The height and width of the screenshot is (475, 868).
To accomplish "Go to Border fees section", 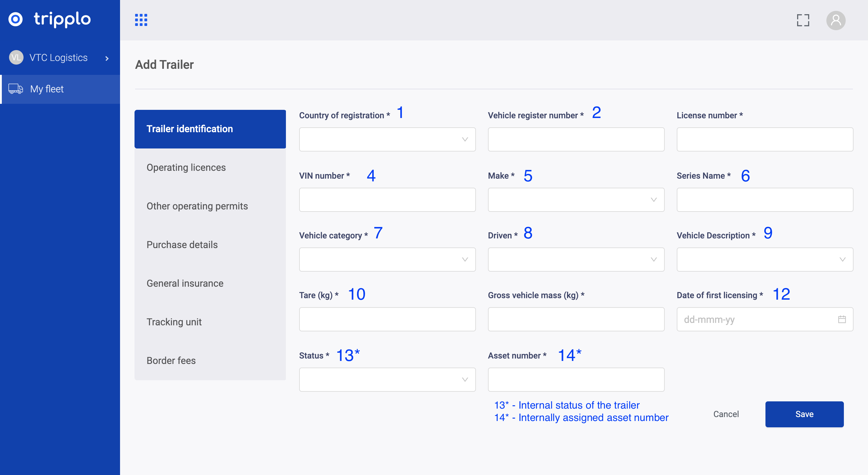I will pos(171,360).
